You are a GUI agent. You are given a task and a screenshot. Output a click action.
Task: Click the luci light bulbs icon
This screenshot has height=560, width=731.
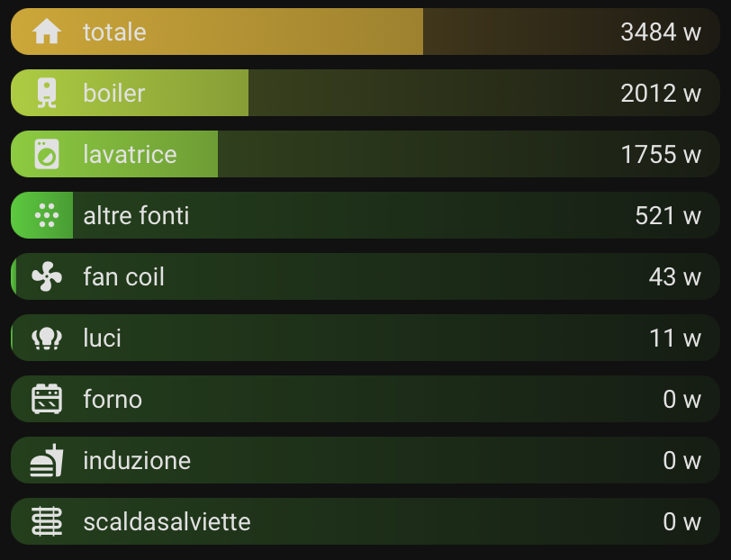coord(47,339)
